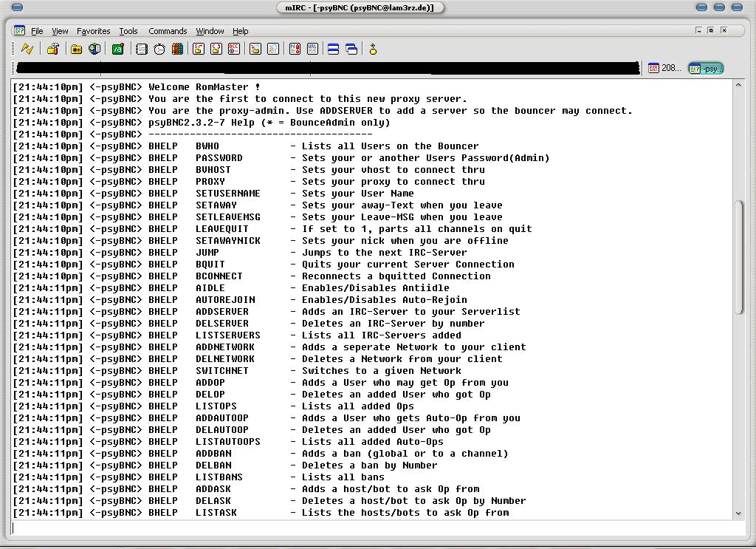Close the inner psyBNC child window
This screenshot has width=756, height=549.
pyautogui.click(x=724, y=30)
